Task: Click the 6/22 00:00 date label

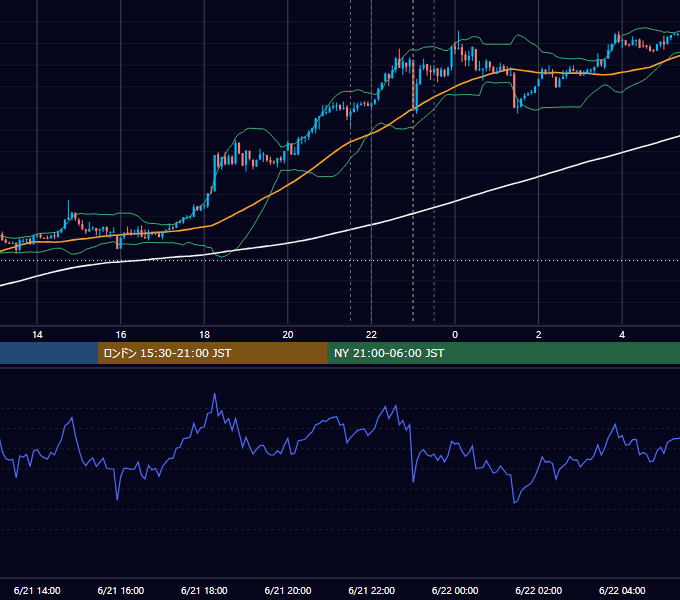Action: 455,590
